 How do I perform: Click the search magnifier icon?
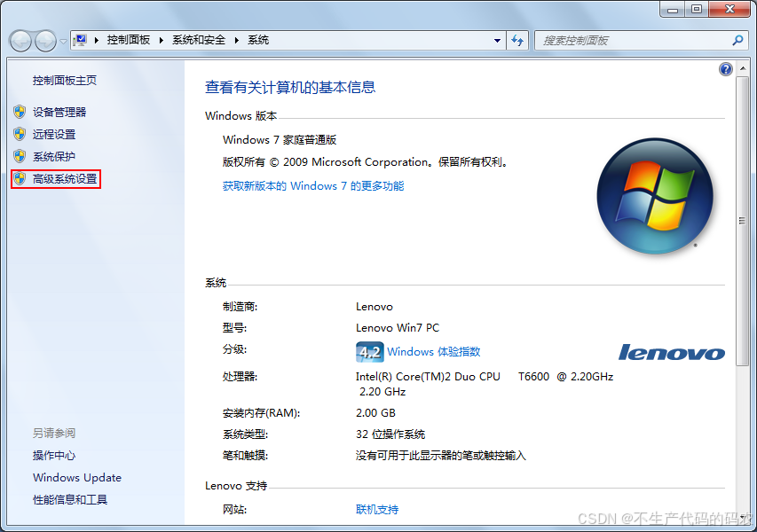[x=738, y=40]
